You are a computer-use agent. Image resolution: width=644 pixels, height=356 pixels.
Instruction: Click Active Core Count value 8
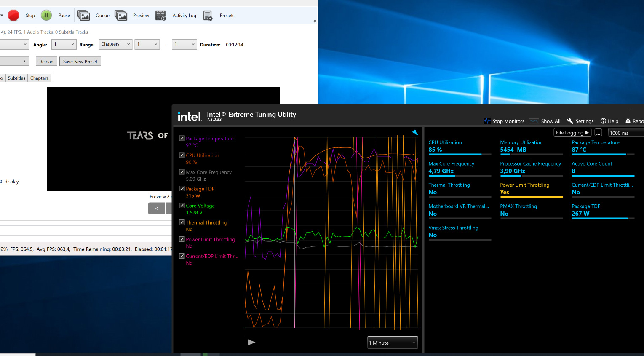click(573, 171)
